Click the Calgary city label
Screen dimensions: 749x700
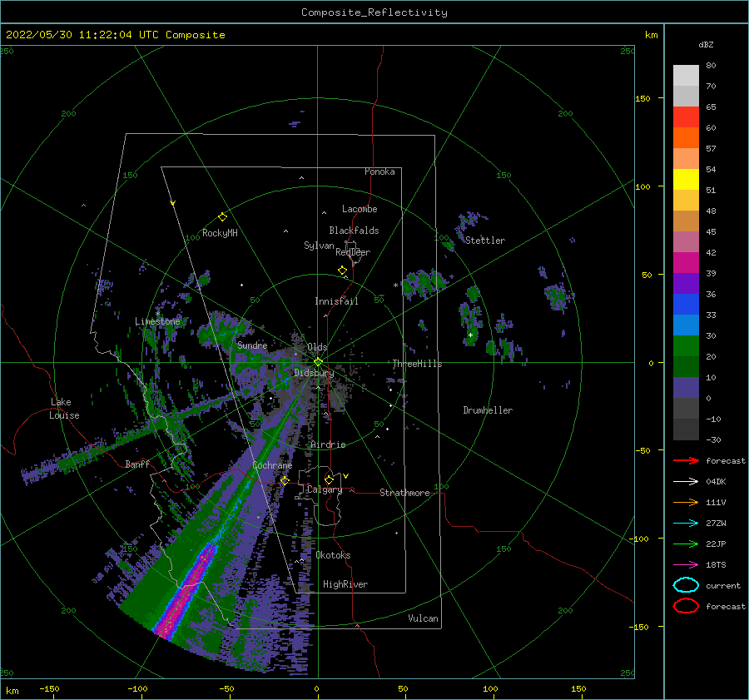tap(325, 489)
